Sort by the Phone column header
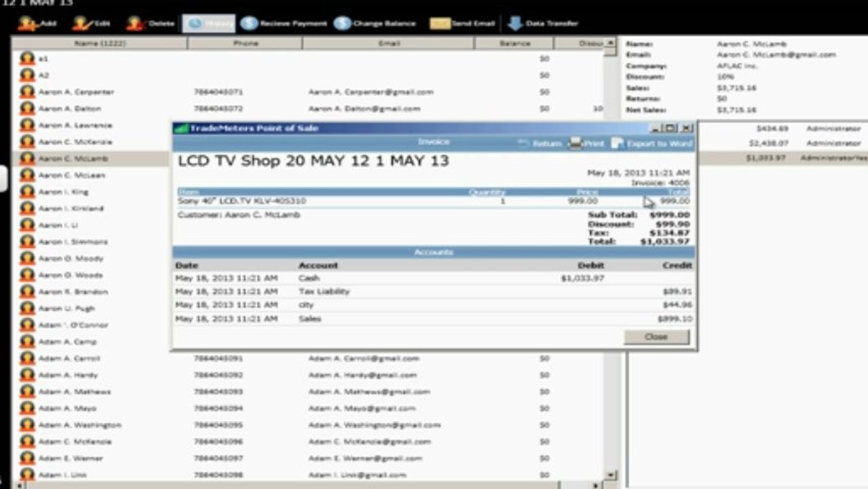 245,43
